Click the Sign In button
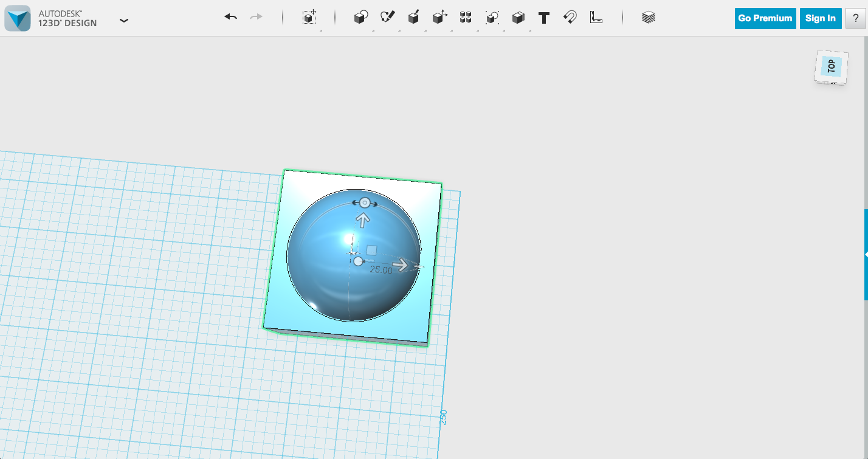 coord(820,18)
